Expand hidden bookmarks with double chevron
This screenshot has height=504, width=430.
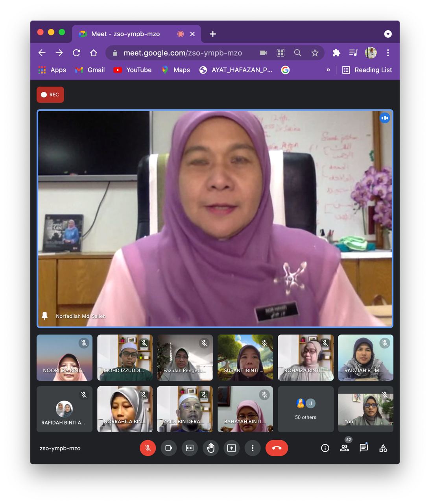pyautogui.click(x=328, y=70)
